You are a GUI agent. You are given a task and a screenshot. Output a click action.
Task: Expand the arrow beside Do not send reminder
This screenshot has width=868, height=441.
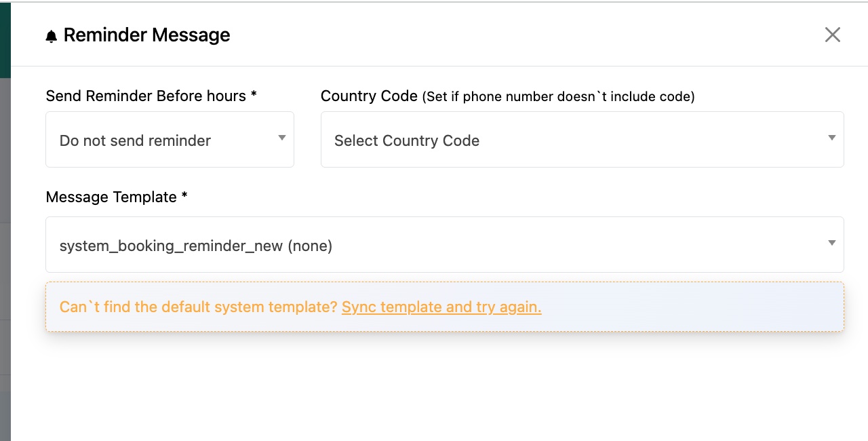point(282,138)
